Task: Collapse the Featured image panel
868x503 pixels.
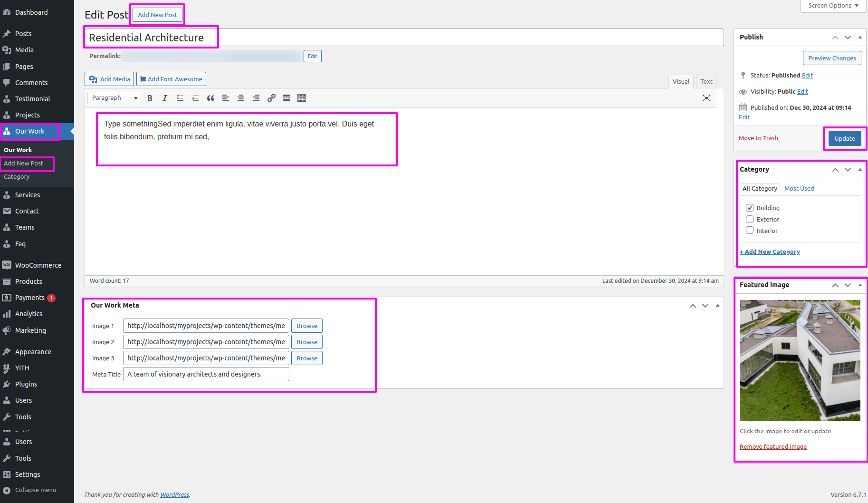Action: (859, 285)
